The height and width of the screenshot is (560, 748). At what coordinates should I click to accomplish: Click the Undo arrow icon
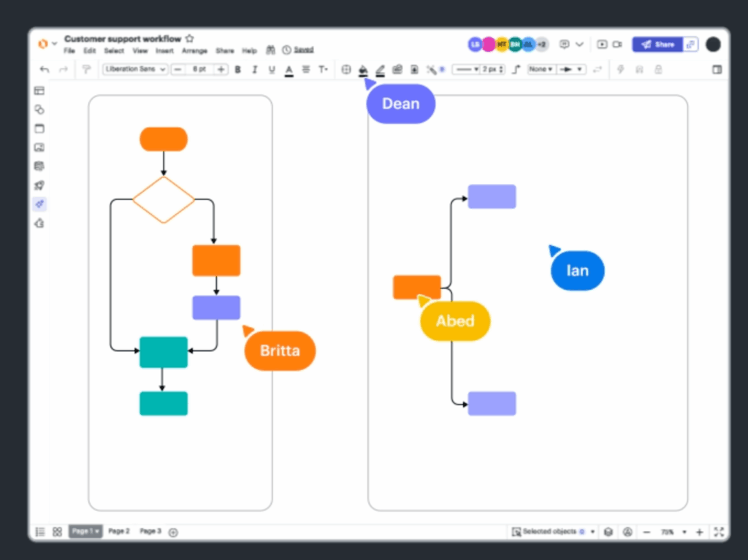(x=44, y=68)
